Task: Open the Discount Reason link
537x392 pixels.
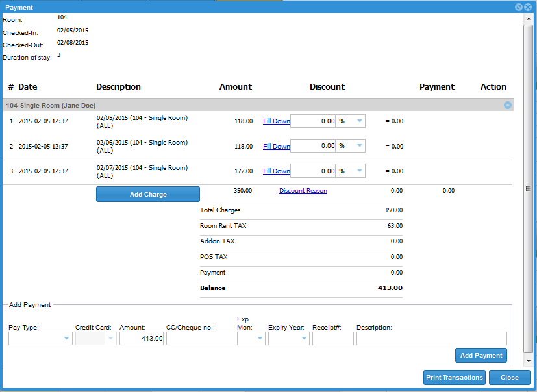Action: [303, 191]
